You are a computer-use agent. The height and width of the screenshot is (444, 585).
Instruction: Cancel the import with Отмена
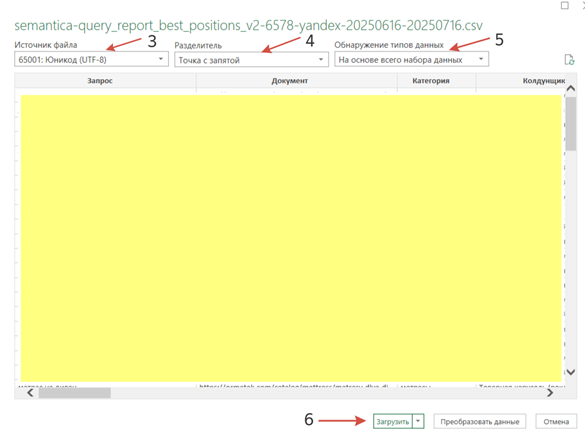[x=556, y=422]
